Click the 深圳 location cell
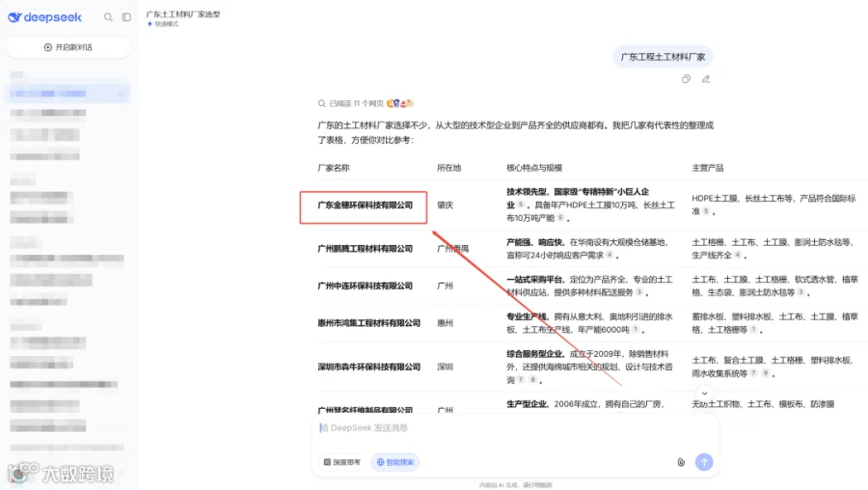868x490 pixels. click(x=445, y=367)
